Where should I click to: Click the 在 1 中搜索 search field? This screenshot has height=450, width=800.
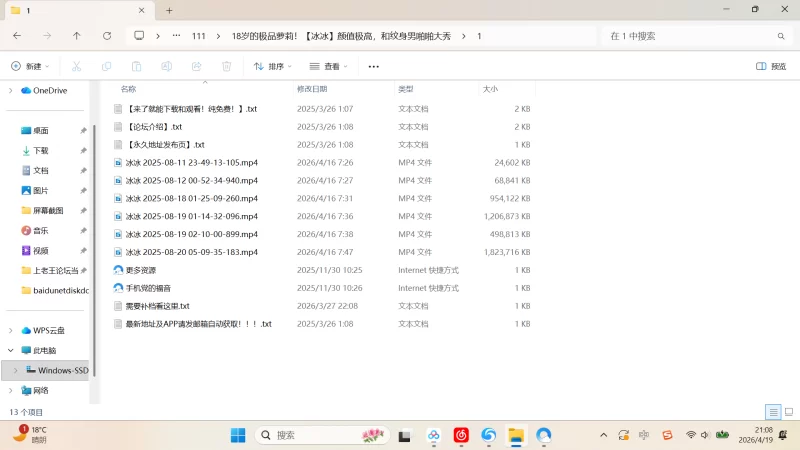click(696, 36)
